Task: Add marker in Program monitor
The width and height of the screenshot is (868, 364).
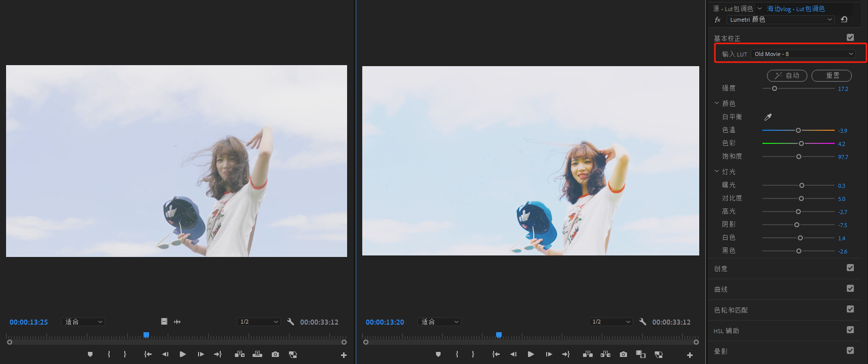Action: (x=438, y=354)
